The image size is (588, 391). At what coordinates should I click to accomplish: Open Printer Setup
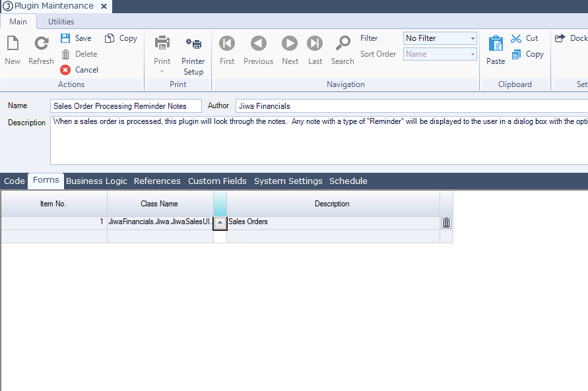pyautogui.click(x=193, y=44)
